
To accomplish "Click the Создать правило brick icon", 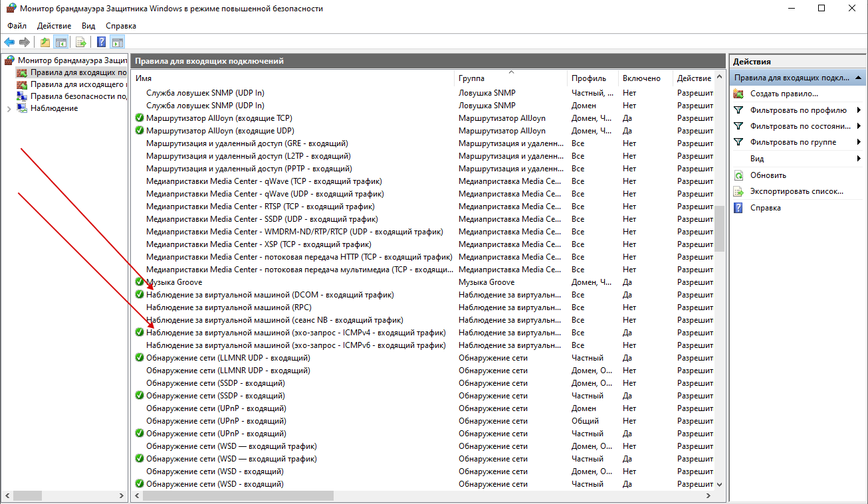I will coord(738,94).
